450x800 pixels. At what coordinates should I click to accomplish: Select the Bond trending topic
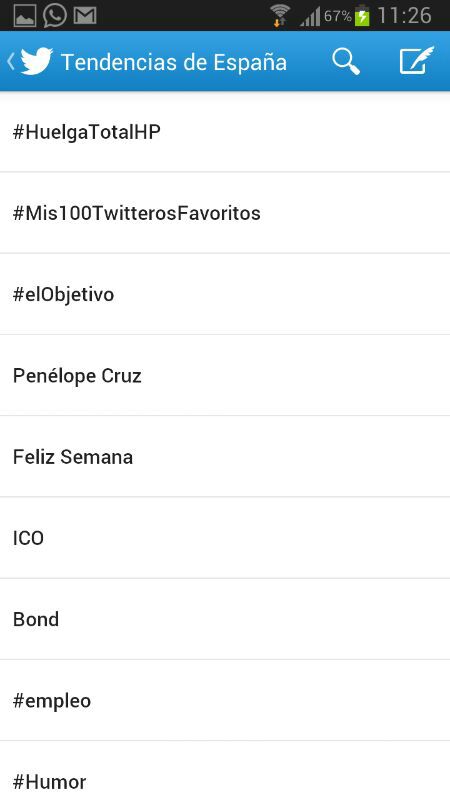pos(225,619)
